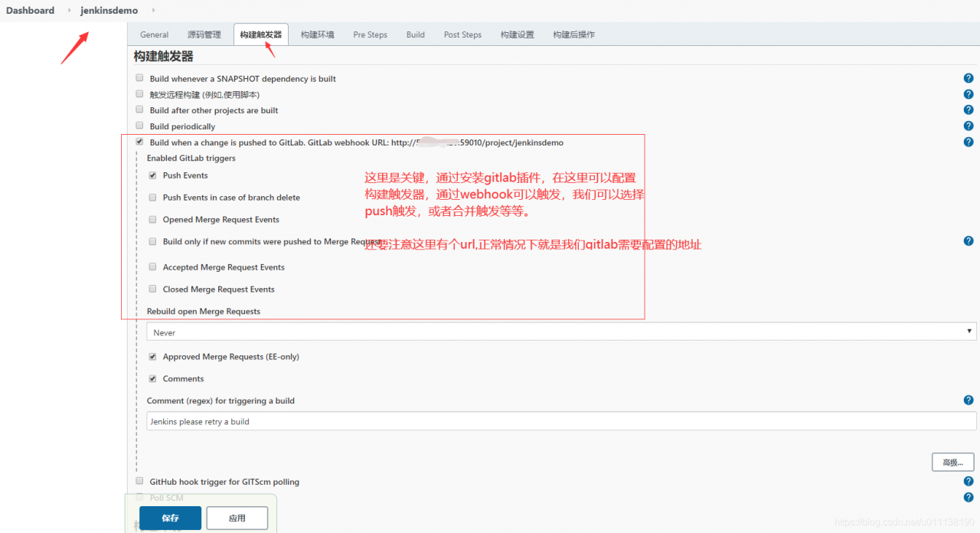Show help for Build periodically

pyautogui.click(x=969, y=126)
